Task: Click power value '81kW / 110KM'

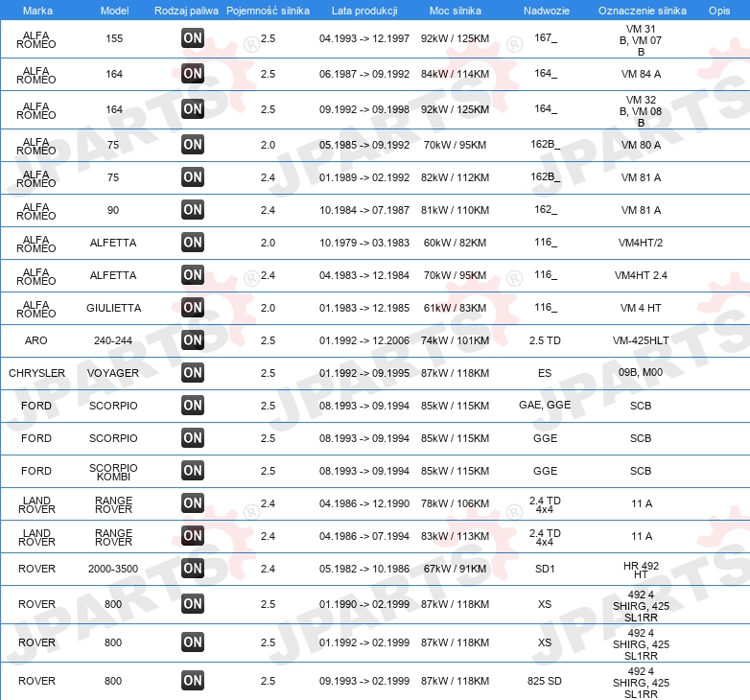Action: (455, 210)
